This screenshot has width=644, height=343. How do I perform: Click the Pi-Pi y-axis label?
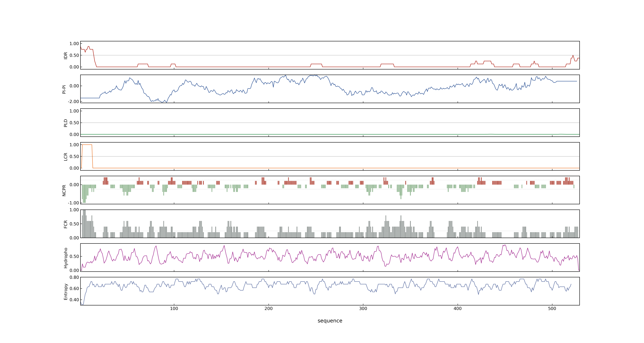64,89
